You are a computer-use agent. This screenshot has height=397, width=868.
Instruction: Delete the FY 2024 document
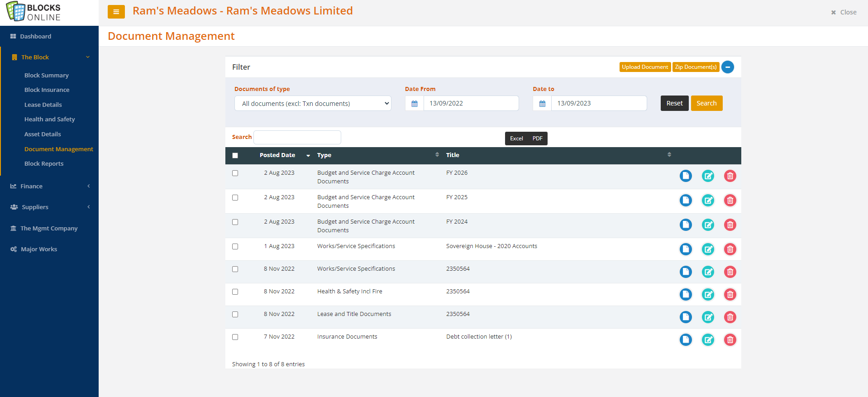coord(730,225)
